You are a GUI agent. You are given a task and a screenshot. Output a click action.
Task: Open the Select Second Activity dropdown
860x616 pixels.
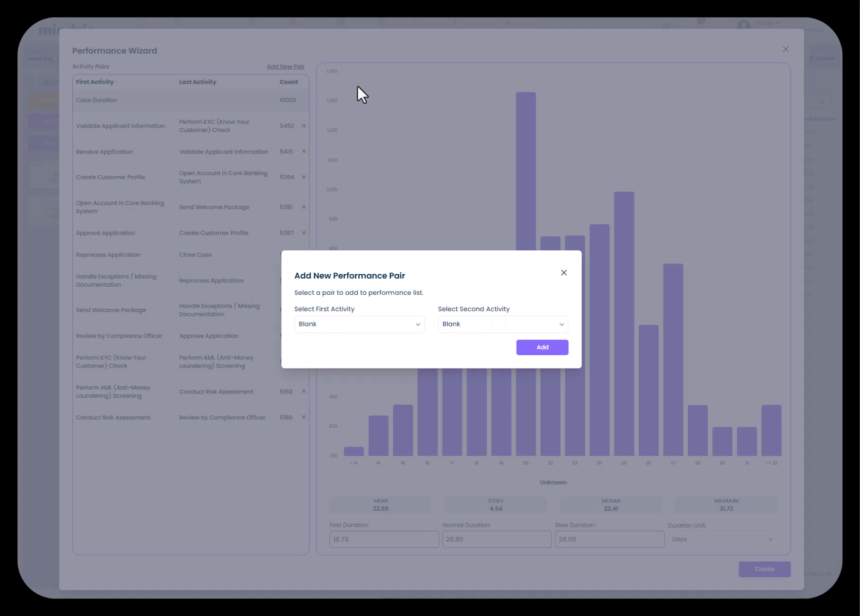click(503, 324)
